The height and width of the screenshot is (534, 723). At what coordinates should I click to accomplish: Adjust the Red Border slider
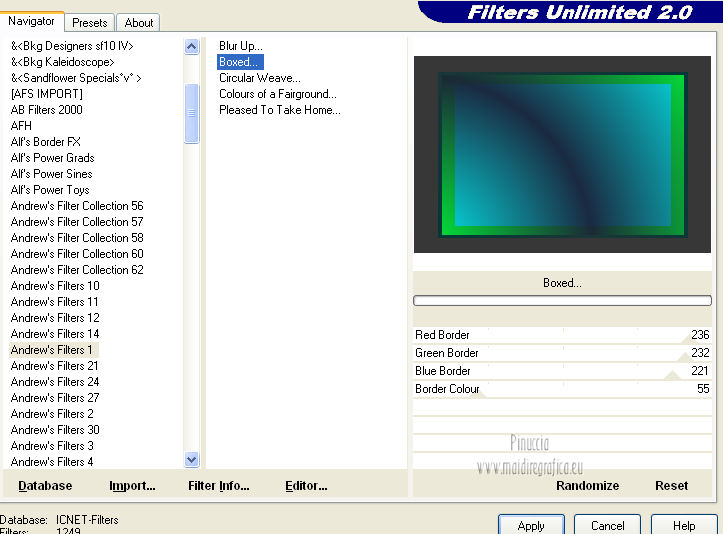[x=562, y=335]
